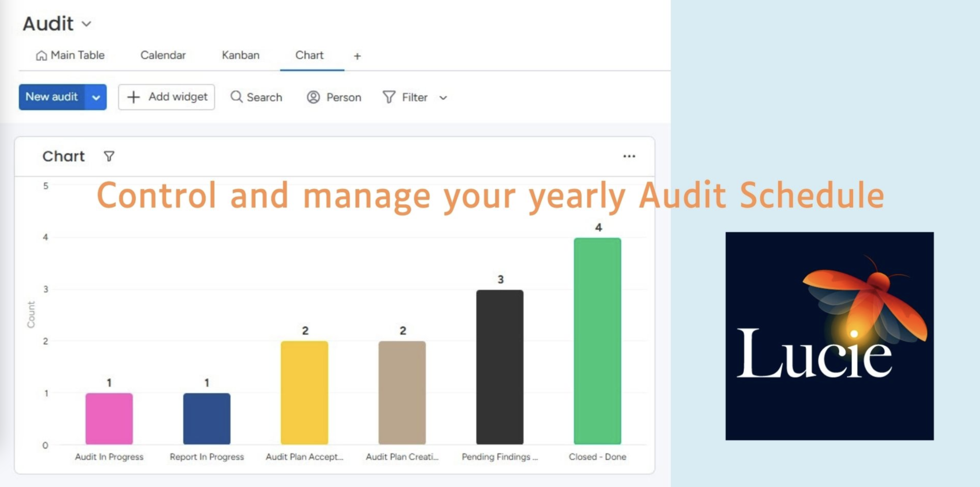Click the Lucie firefly logo
Image resolution: width=980 pixels, height=487 pixels.
pyautogui.click(x=829, y=336)
